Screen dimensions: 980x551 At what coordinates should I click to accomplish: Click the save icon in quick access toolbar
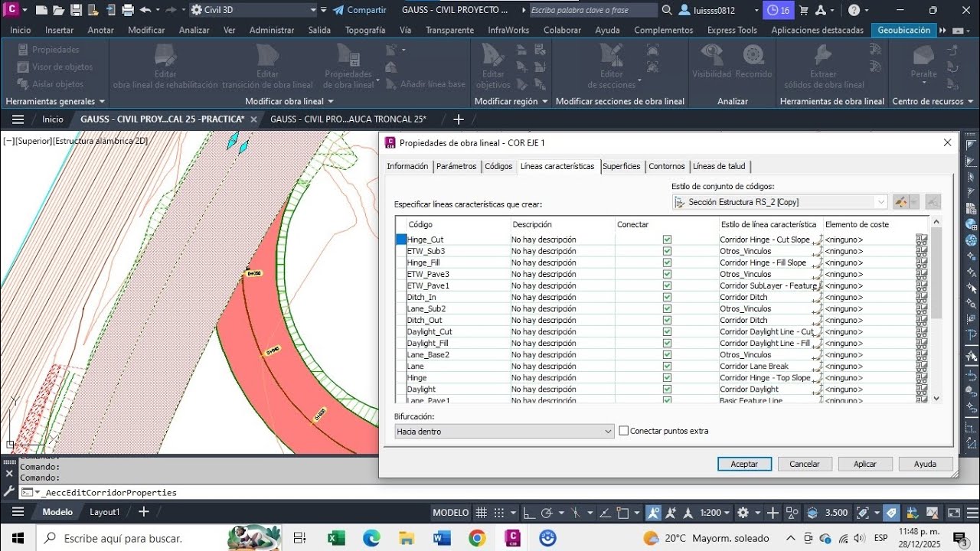tap(76, 10)
